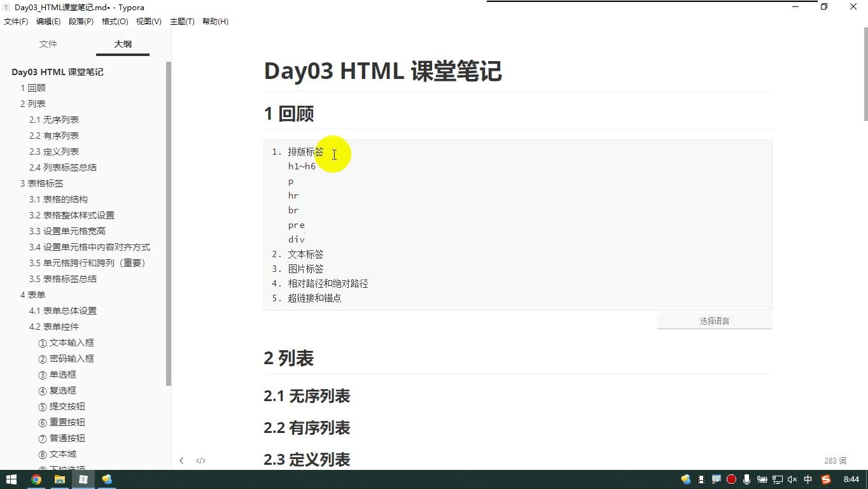Go to outline item 2.2 有序列表
This screenshot has height=489, width=868.
point(54,136)
